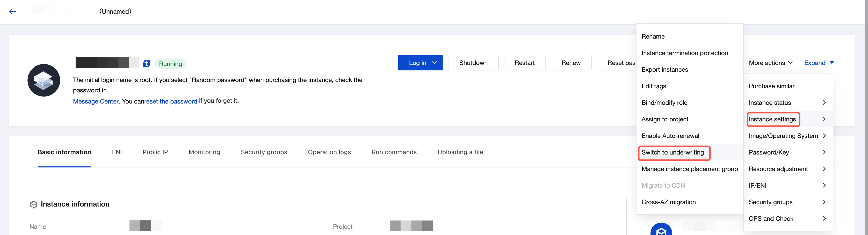Open the More actions dropdown
Image resolution: width=868 pixels, height=235 pixels.
click(770, 63)
